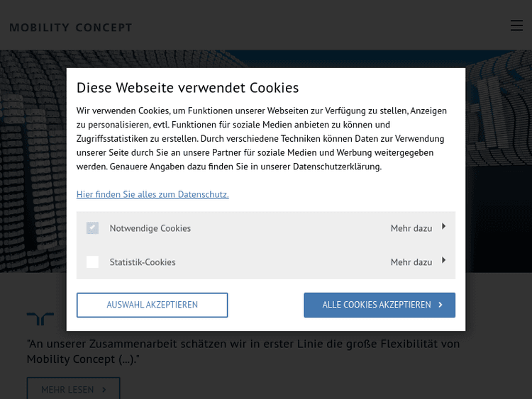
Task: Click the cookie dialog heading
Action: pyautogui.click(x=187, y=88)
